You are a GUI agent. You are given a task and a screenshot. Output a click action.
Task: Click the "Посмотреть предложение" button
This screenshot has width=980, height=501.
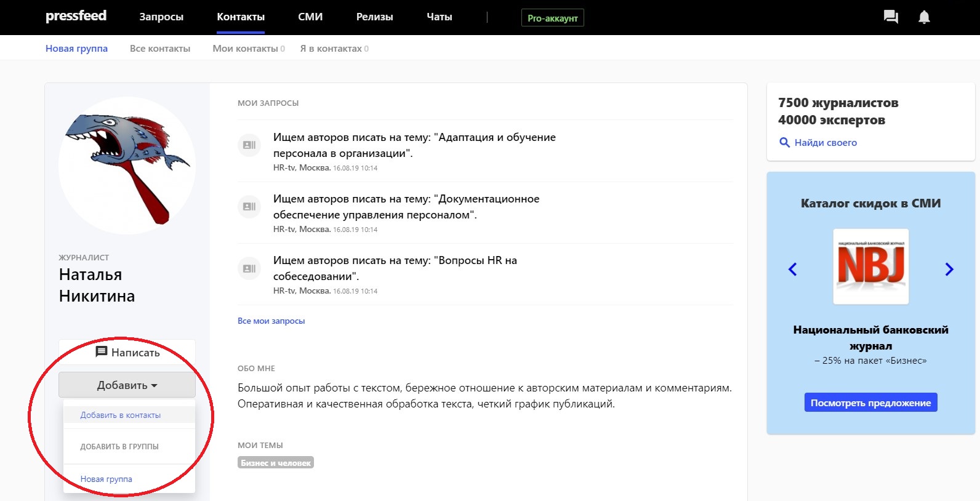[870, 403]
